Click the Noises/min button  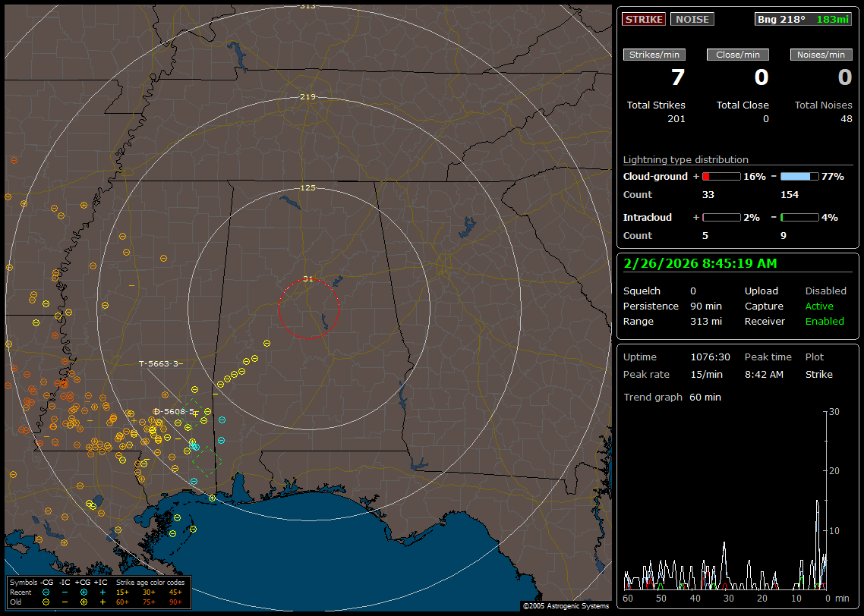coord(821,55)
